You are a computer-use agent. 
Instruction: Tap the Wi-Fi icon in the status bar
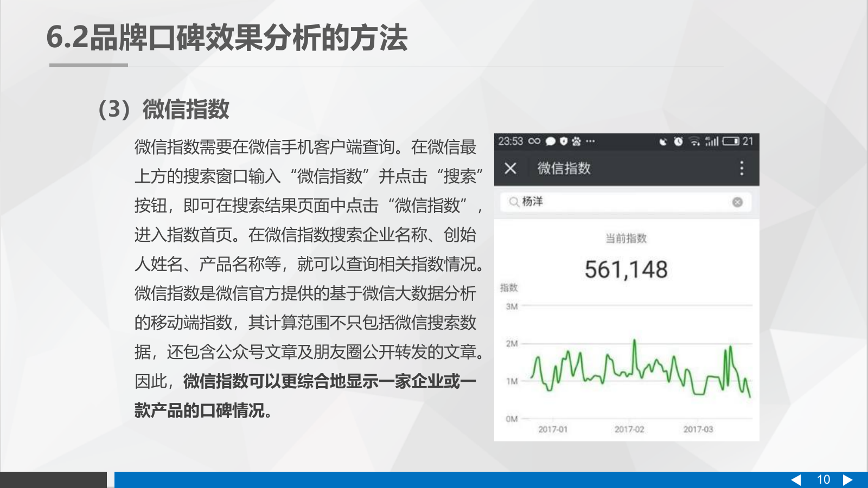tap(694, 141)
